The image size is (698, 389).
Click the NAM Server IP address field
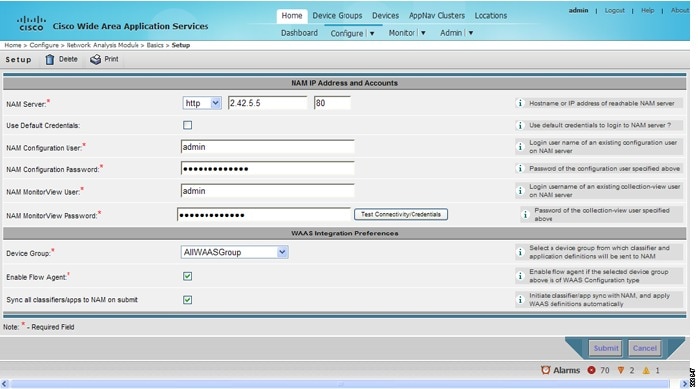[x=267, y=103]
